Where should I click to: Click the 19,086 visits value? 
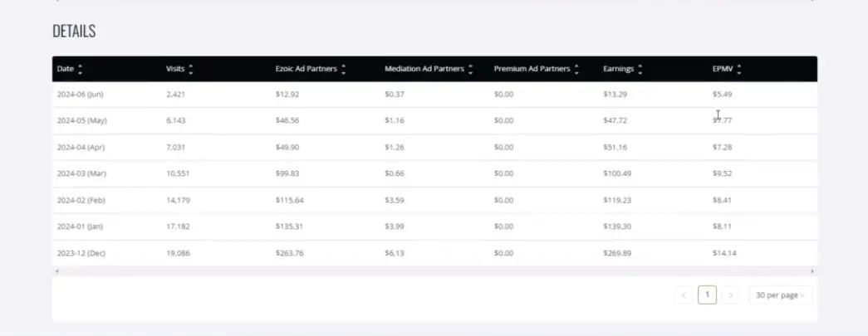tap(178, 253)
